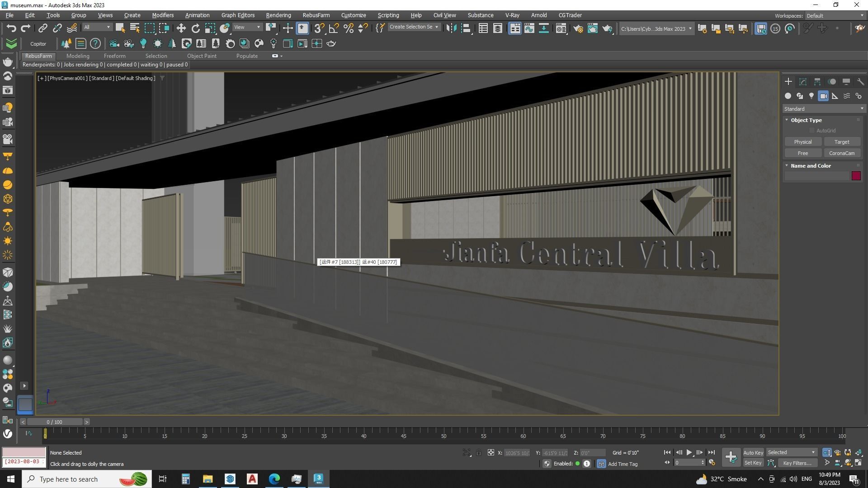Activate the Select and Scale tool
Screen dimensions: 868x488
pos(210,28)
